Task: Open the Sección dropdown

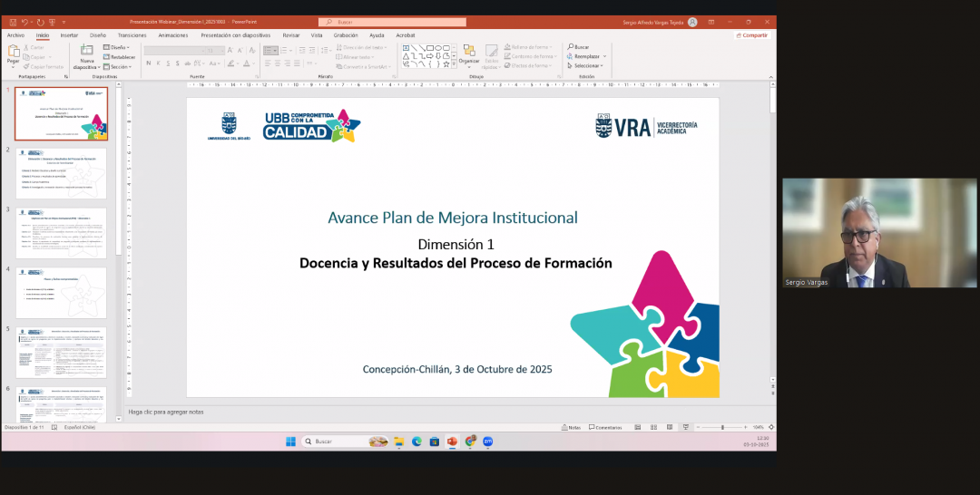Action: pos(118,67)
